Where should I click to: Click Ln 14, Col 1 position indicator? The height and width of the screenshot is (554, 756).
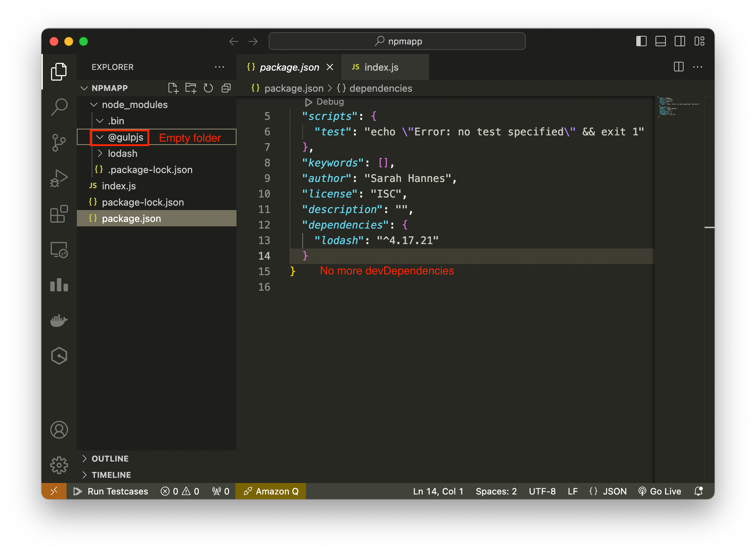[438, 491]
